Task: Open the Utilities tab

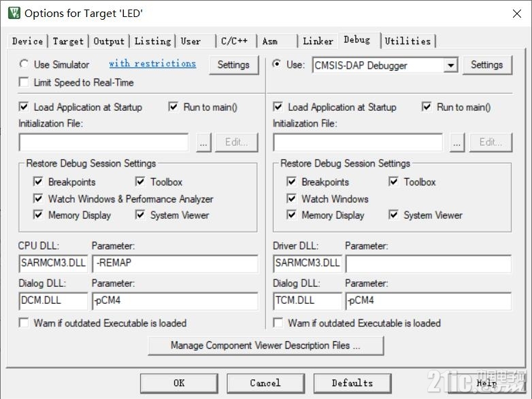Action: [x=408, y=41]
